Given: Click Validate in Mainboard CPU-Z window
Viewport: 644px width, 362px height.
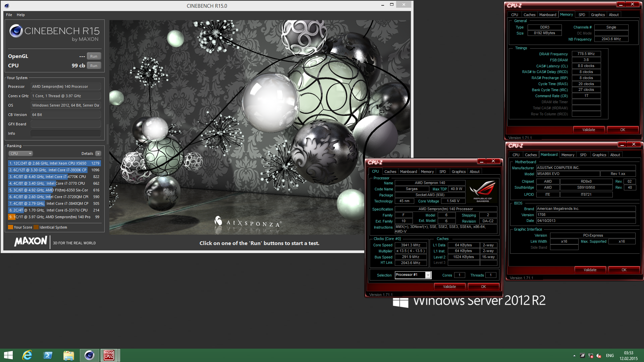Looking at the screenshot, I should point(590,270).
